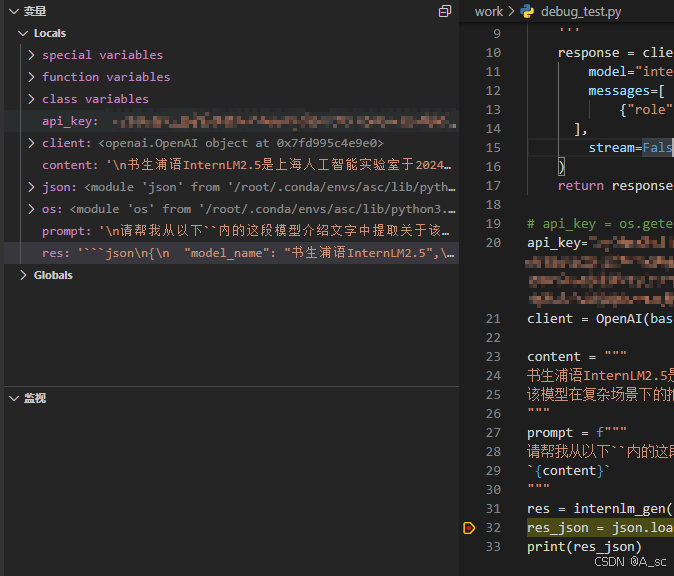
Task: Click the Python file icon in breadcrumb
Action: (x=527, y=11)
